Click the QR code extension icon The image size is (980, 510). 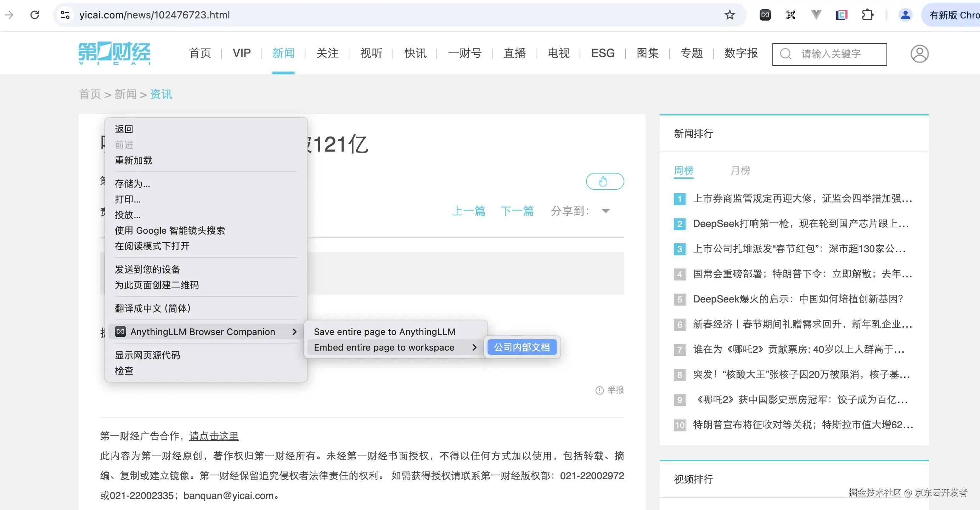[790, 15]
